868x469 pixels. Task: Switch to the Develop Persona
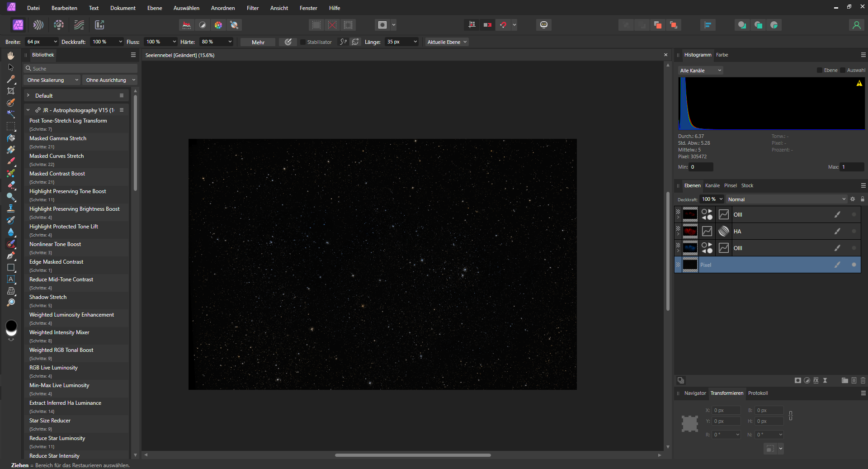(59, 25)
